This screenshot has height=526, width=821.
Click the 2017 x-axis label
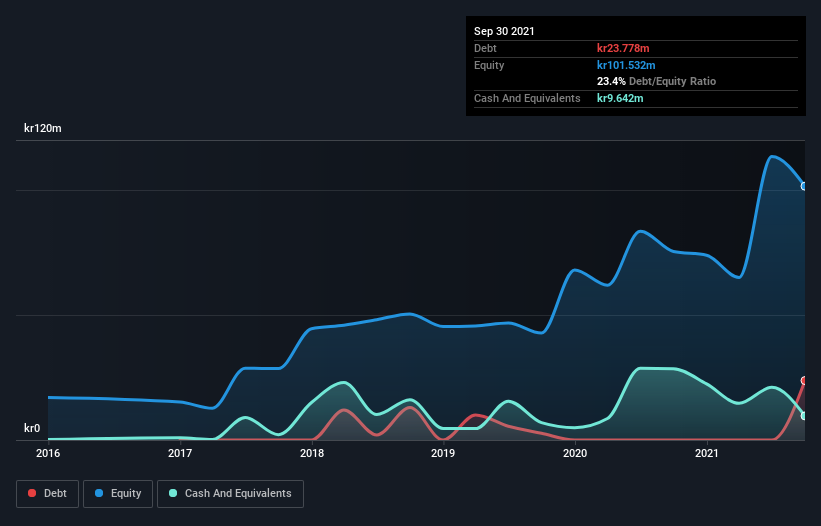click(x=180, y=453)
